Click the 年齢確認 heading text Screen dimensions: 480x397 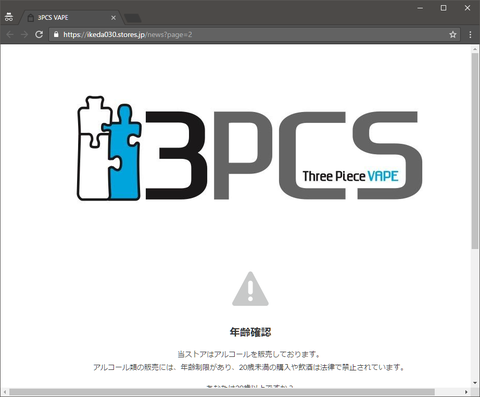point(250,332)
